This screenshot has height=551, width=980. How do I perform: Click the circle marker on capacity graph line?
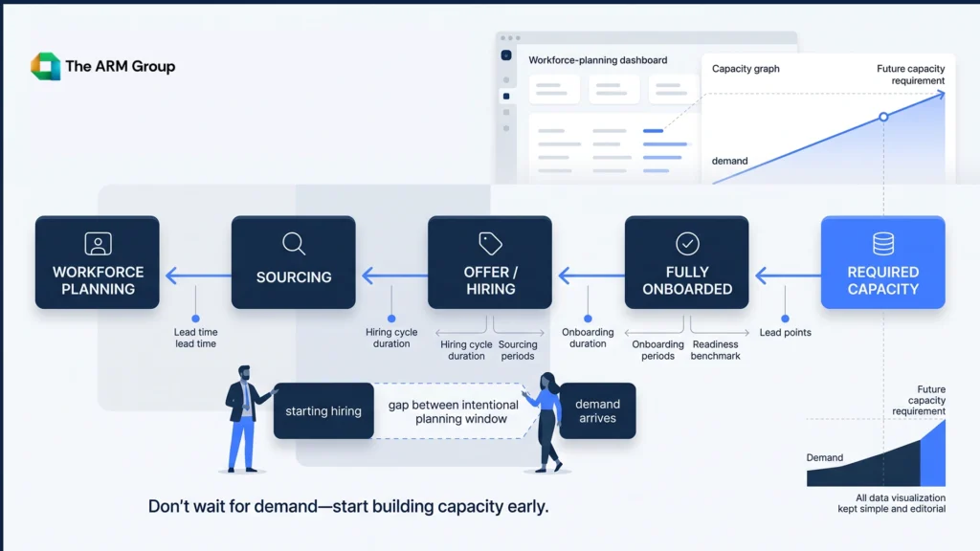(x=883, y=117)
